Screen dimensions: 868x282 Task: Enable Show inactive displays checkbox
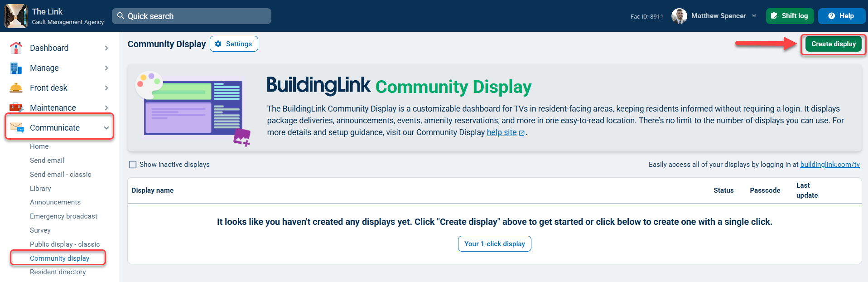[133, 165]
